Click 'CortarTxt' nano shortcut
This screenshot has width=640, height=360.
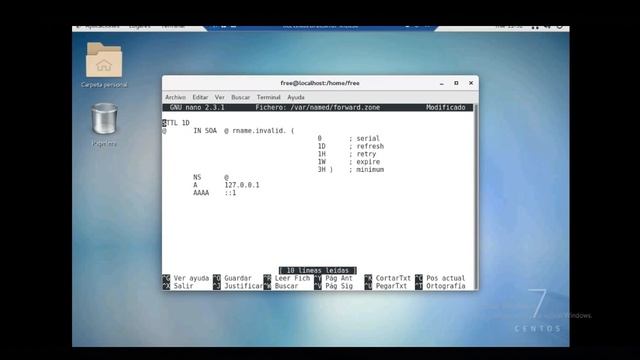393,278
